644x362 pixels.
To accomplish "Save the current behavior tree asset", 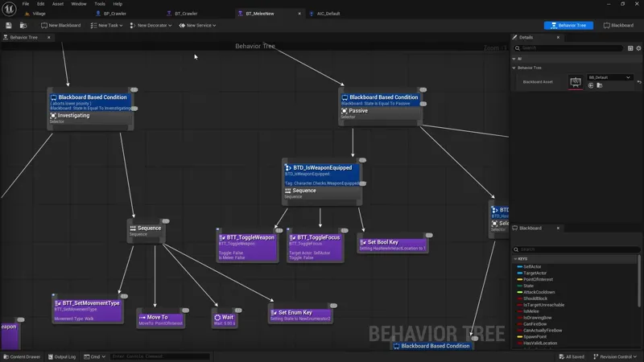I will pyautogui.click(x=9, y=26).
